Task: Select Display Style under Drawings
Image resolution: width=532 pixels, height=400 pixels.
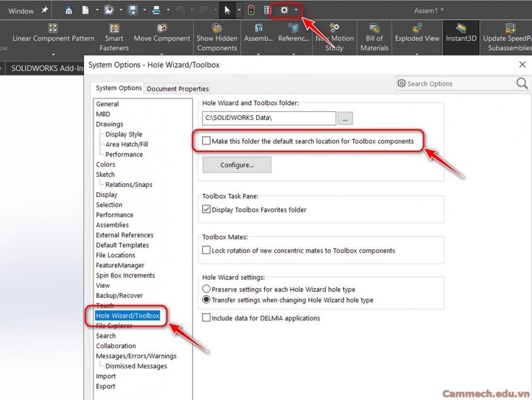Action: point(124,134)
